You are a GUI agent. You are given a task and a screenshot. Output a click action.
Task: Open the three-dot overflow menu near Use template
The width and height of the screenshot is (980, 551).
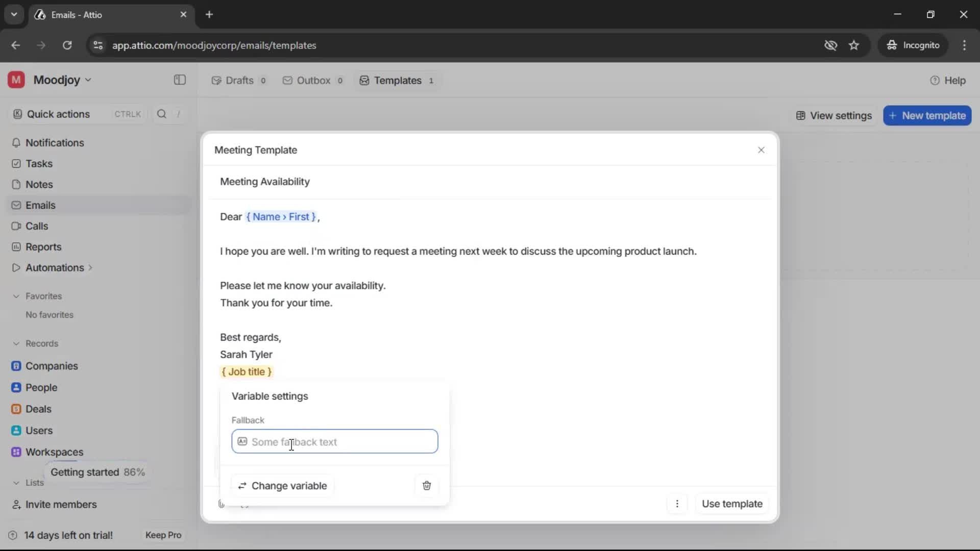(x=677, y=504)
